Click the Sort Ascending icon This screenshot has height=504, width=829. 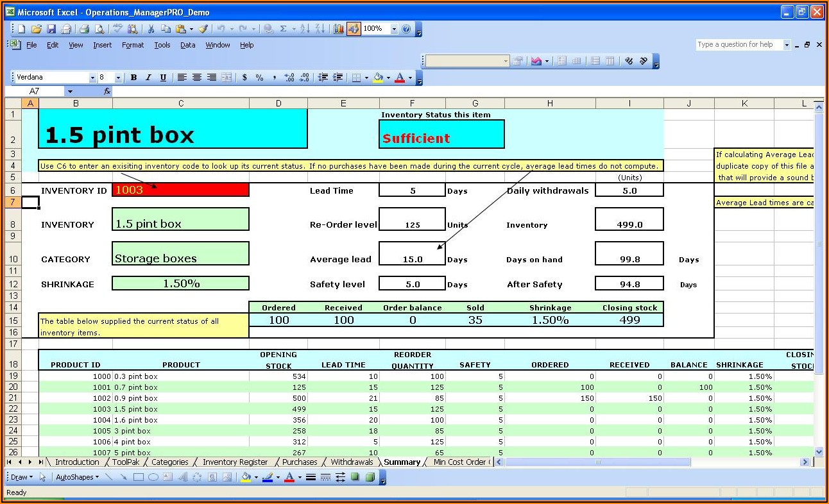pos(305,29)
